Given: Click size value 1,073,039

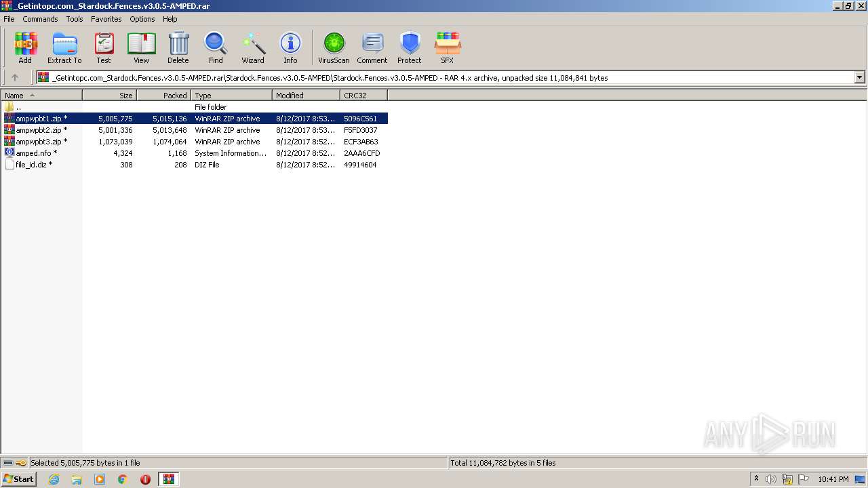Looking at the screenshot, I should 115,142.
